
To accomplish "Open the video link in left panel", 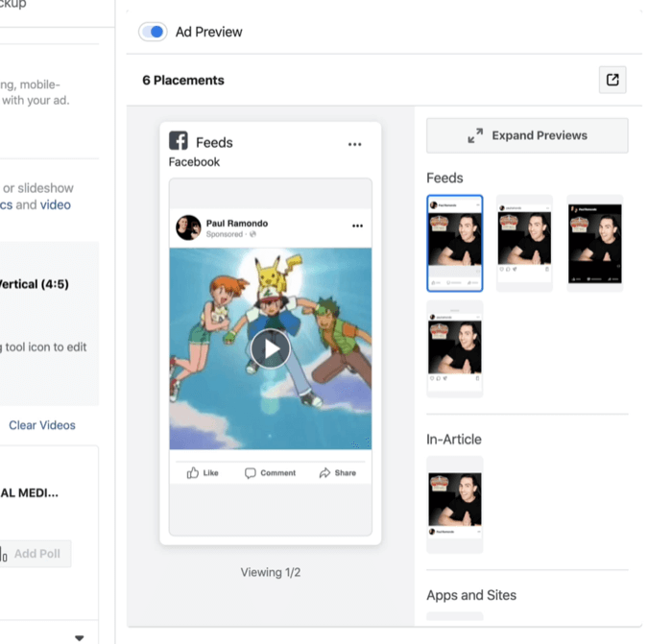I will [x=56, y=204].
